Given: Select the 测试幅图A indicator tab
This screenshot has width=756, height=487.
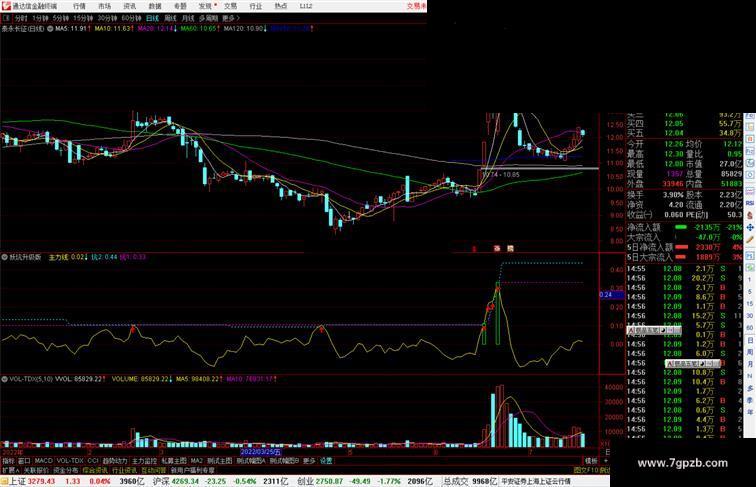Looking at the screenshot, I should pos(251,461).
